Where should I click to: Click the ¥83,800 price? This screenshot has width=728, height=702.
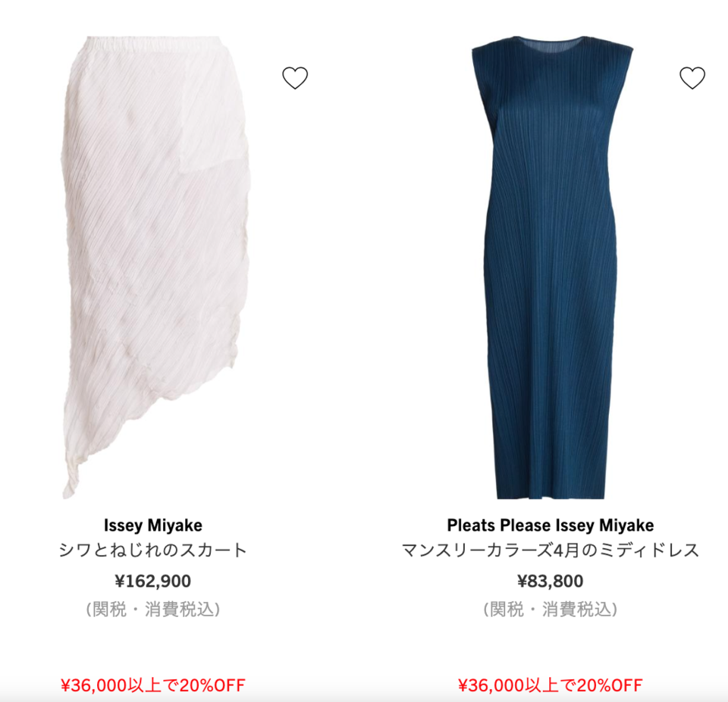coord(551,581)
